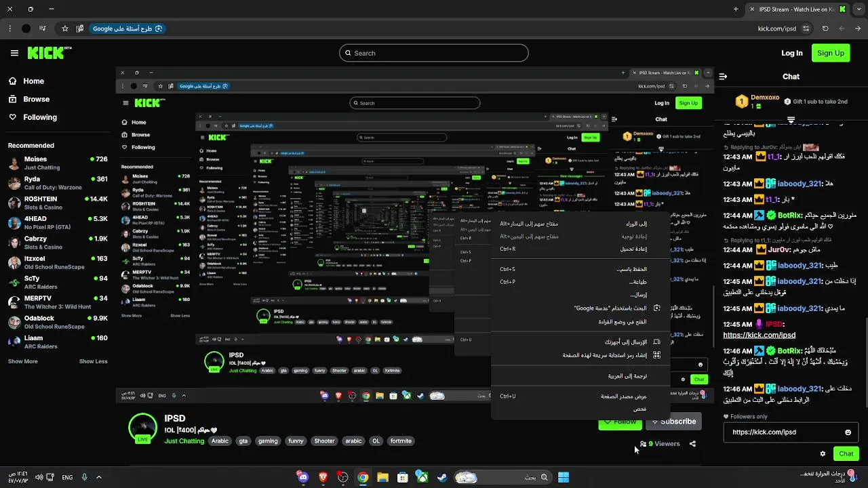
Task: Open Xbox app from the taskbar
Action: click(x=422, y=477)
